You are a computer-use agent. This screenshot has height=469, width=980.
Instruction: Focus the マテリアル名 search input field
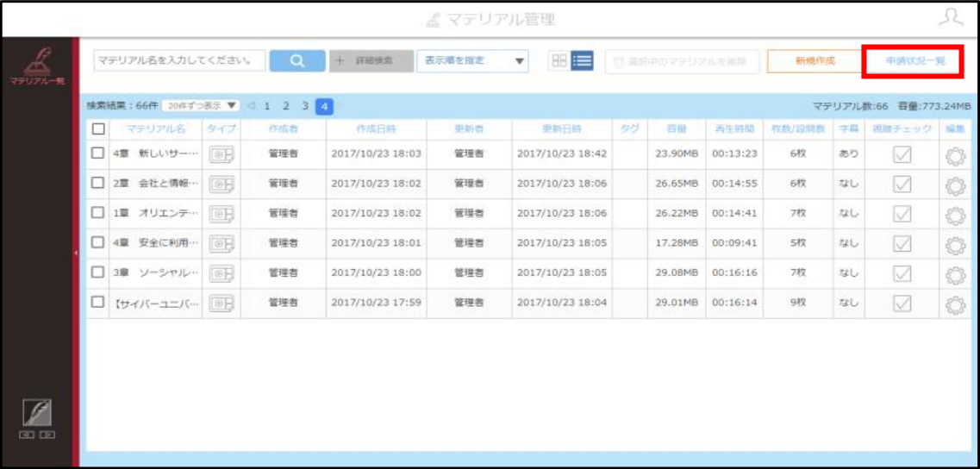[x=180, y=60]
